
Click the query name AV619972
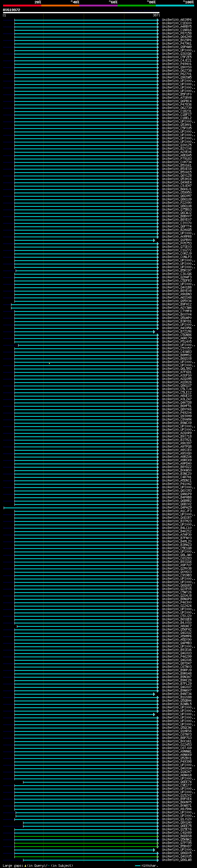[x=11, y=10]
